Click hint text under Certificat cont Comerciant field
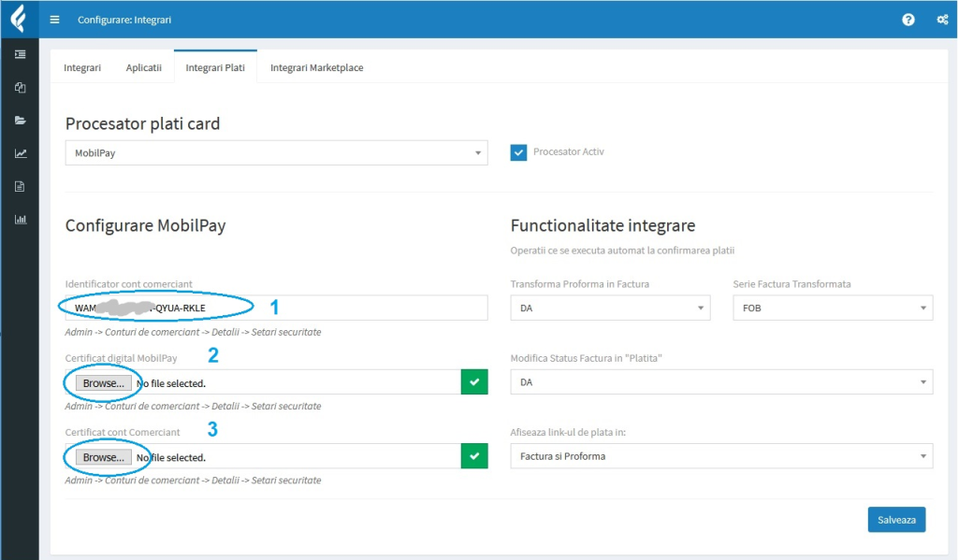Image resolution: width=958 pixels, height=560 pixels. click(x=193, y=480)
